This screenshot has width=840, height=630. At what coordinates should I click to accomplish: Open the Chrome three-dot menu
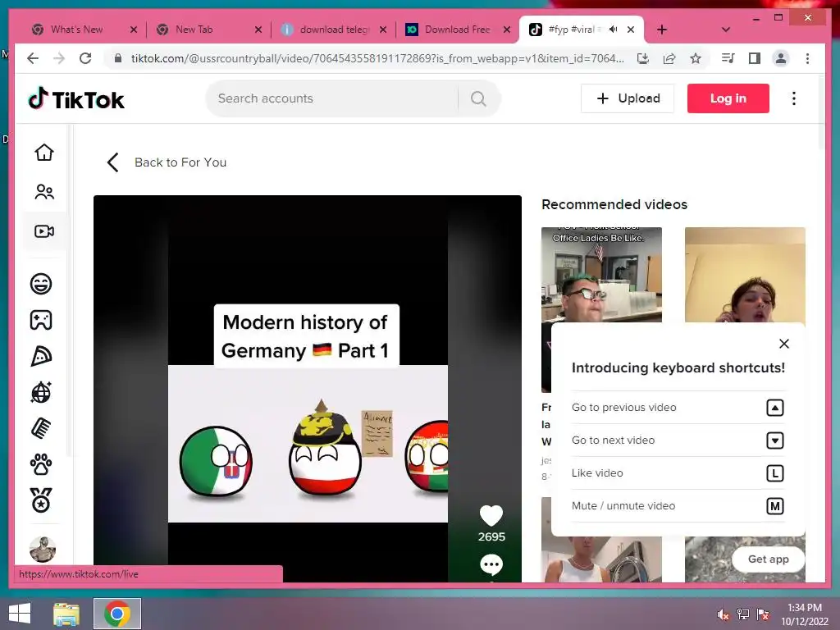point(807,58)
